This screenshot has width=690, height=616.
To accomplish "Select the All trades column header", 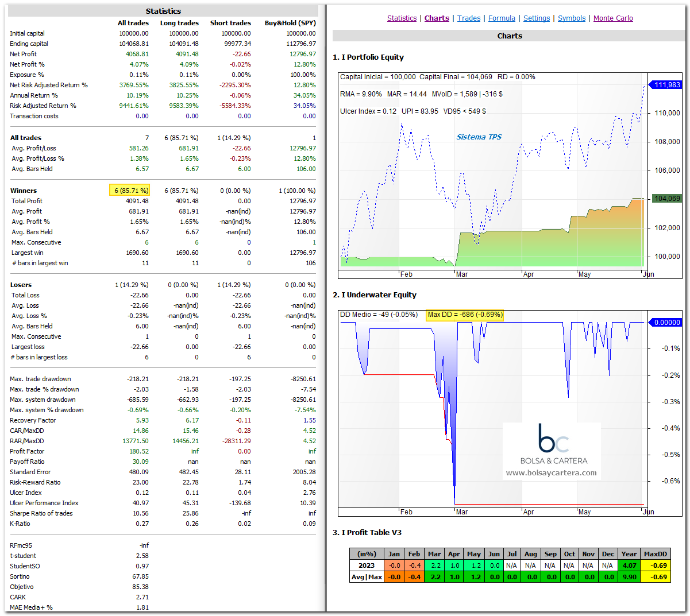I will pos(133,23).
